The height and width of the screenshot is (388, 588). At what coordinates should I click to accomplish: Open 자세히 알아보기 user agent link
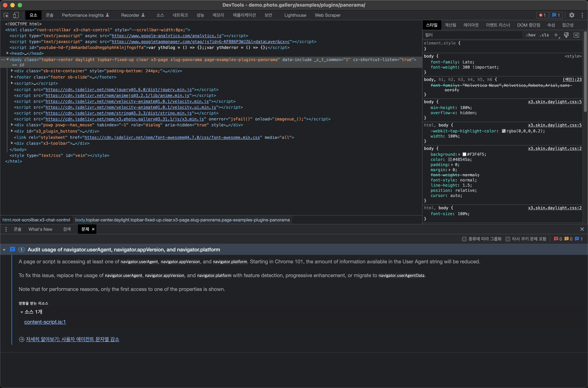[72, 339]
